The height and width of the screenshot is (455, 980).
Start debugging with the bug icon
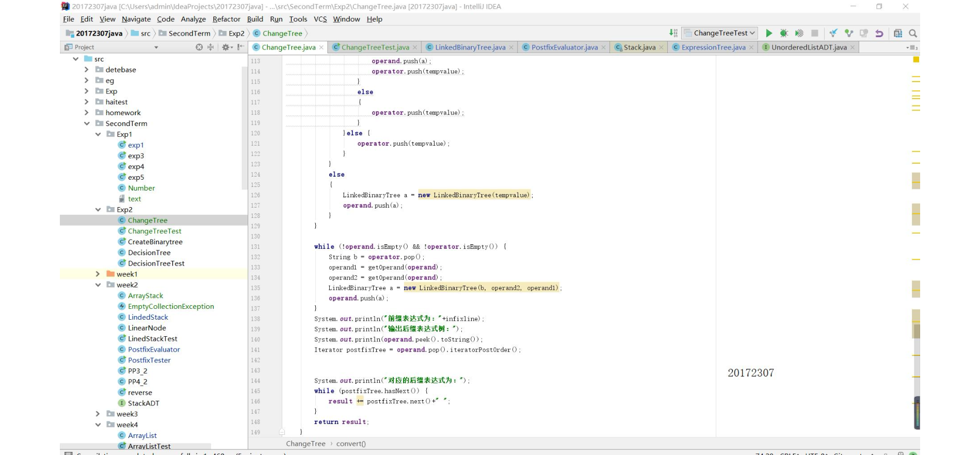pyautogui.click(x=784, y=33)
